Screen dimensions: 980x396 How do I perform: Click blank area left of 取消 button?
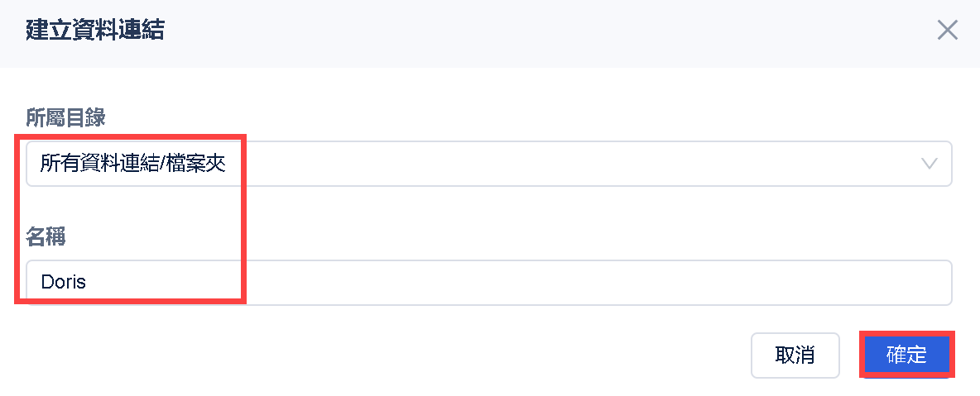pos(414,355)
